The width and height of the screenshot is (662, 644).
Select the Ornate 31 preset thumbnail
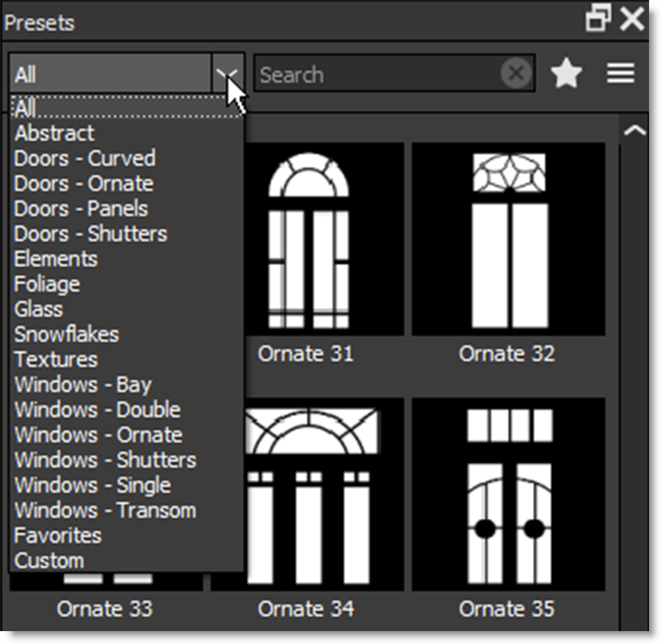tap(308, 239)
